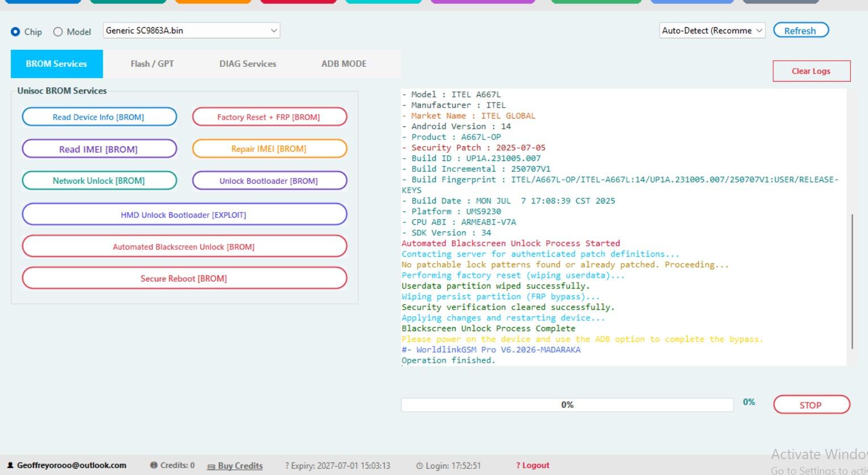This screenshot has width=868, height=475.
Task: Click the red STOP button
Action: (811, 405)
